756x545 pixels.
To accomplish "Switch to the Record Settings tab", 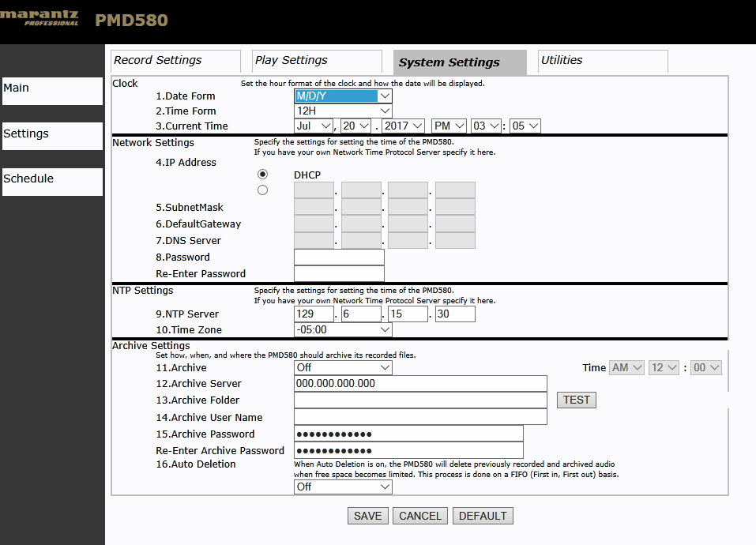I will point(175,61).
